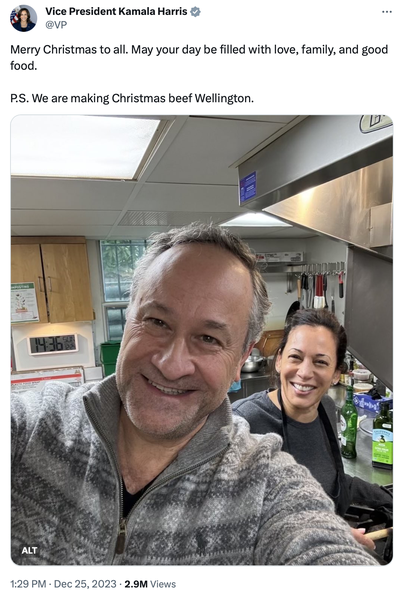Click the hanging knife rack in photo
The height and width of the screenshot is (600, 403).
click(318, 285)
